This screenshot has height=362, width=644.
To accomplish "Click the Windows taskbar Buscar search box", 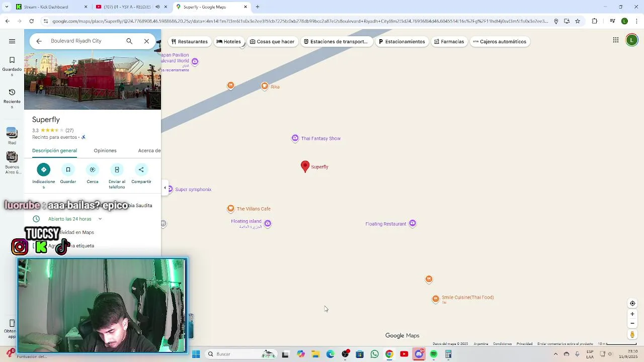I will pyautogui.click(x=240, y=354).
